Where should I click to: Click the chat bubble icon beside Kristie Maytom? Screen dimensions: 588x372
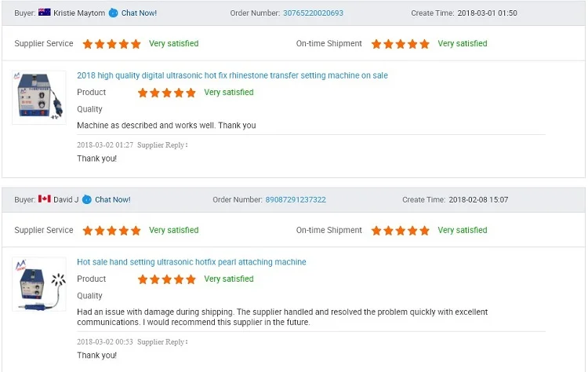coord(113,13)
